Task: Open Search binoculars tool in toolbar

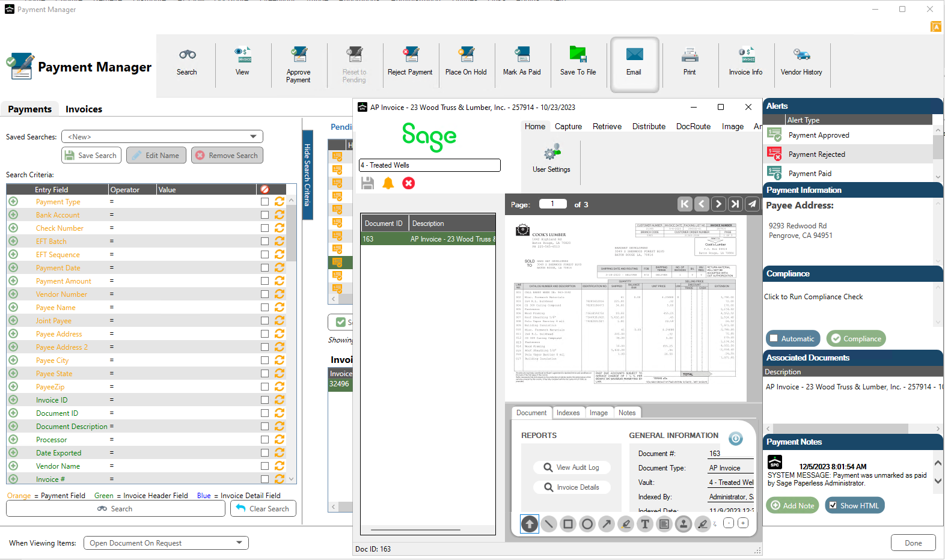Action: pos(187,62)
